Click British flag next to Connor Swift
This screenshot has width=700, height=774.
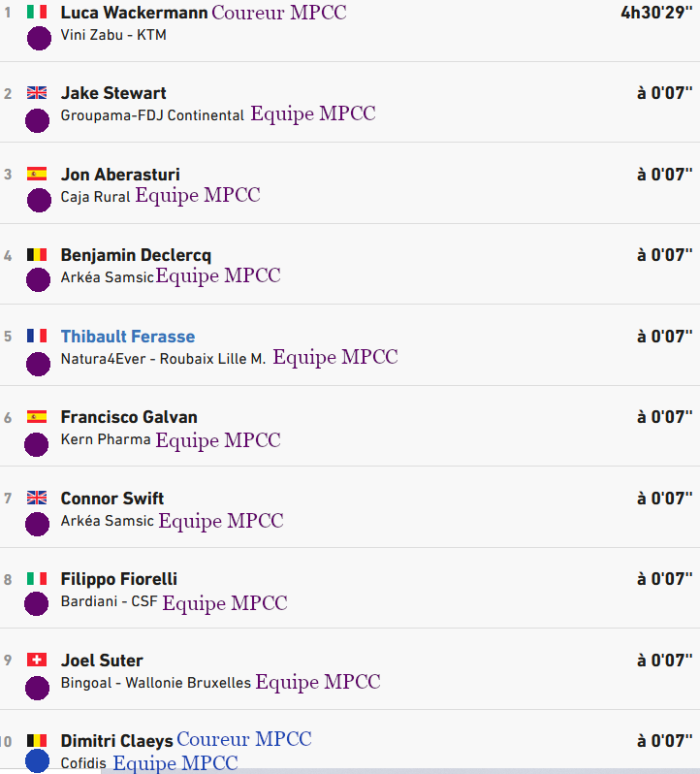(37, 498)
